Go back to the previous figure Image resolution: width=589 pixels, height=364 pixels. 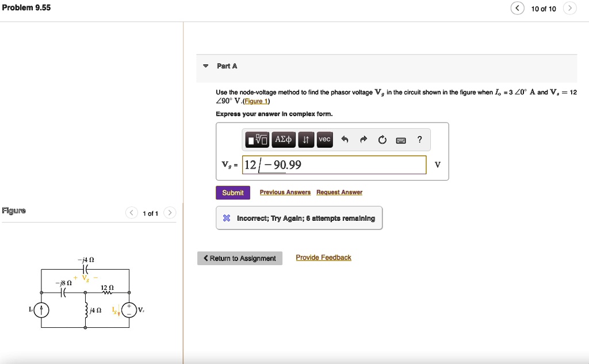click(131, 212)
